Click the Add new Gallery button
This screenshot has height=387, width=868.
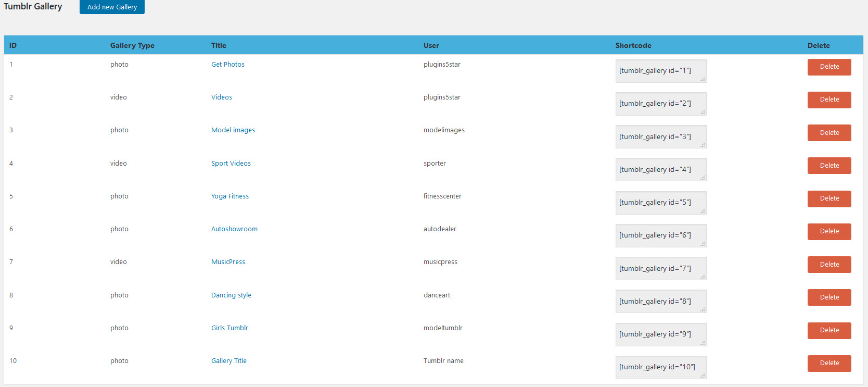(112, 7)
